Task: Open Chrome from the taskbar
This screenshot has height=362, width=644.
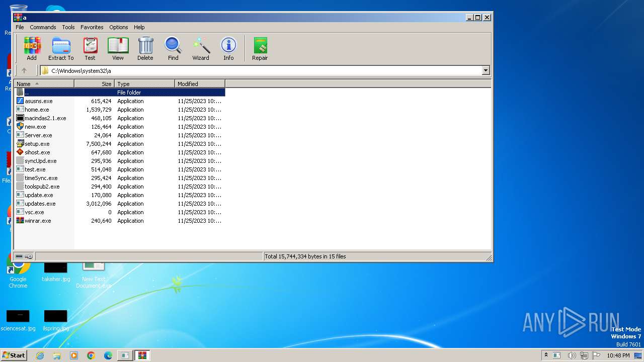Action: click(x=91, y=355)
